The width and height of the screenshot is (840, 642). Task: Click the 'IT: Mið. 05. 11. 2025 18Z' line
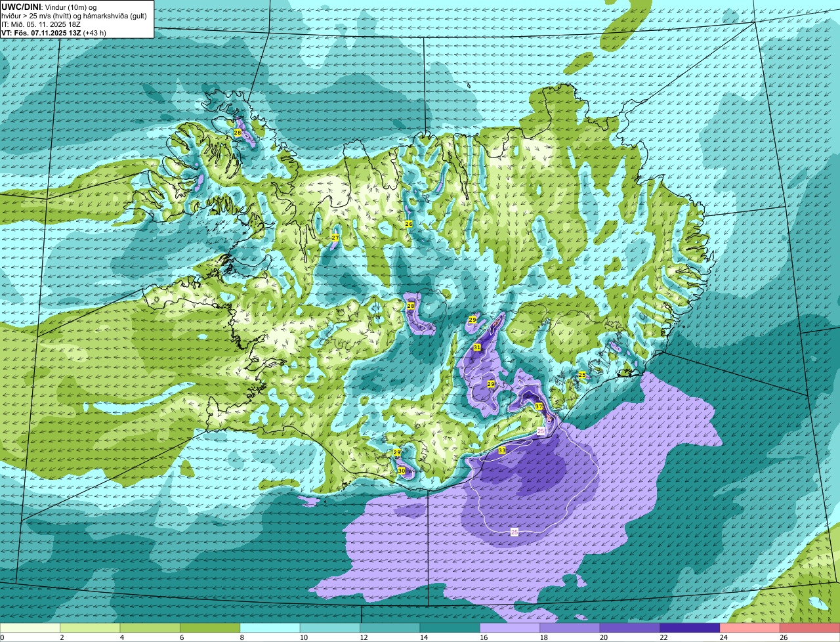pos(41,24)
